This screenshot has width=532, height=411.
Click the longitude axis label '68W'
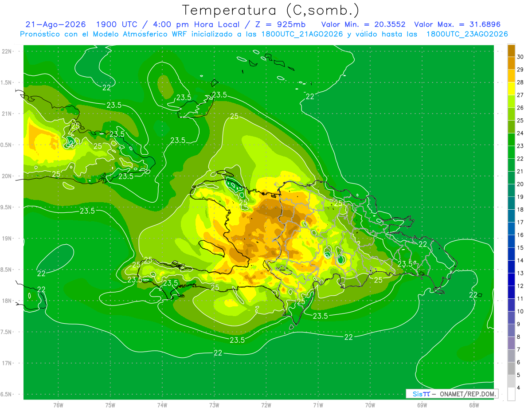click(474, 405)
